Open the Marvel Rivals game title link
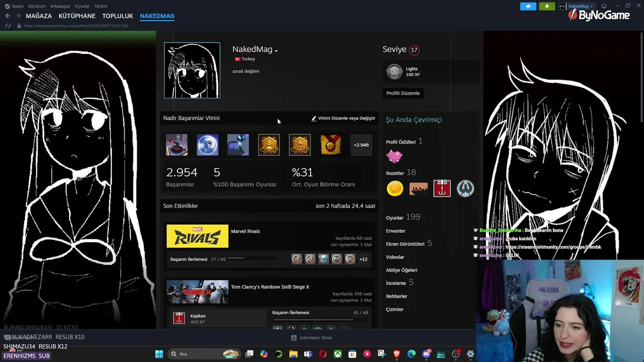644x362 pixels. (x=246, y=231)
